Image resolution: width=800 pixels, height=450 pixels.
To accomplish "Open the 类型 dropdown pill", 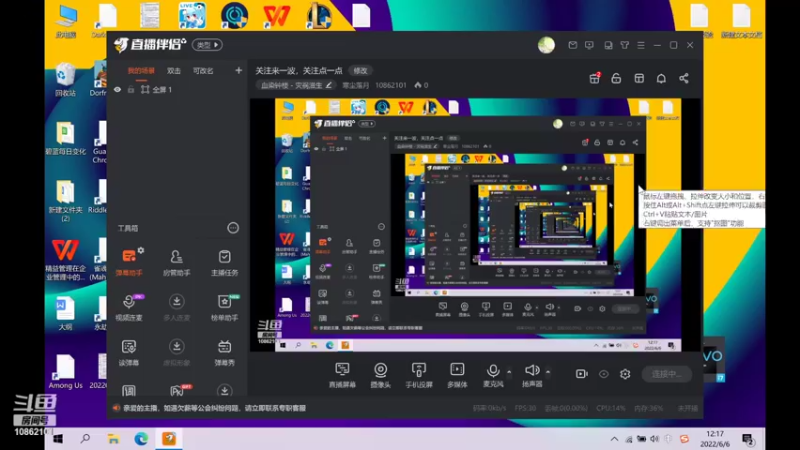I will pos(207,45).
